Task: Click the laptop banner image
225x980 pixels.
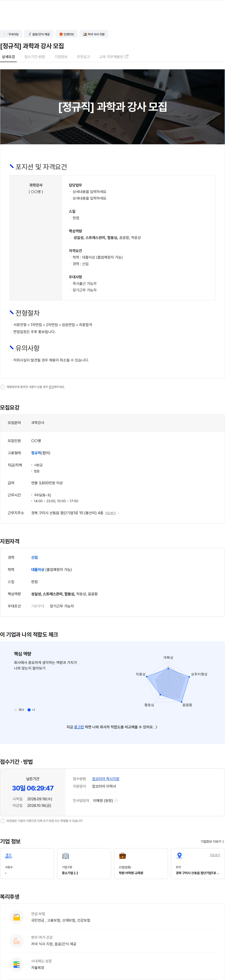Action: [112, 107]
